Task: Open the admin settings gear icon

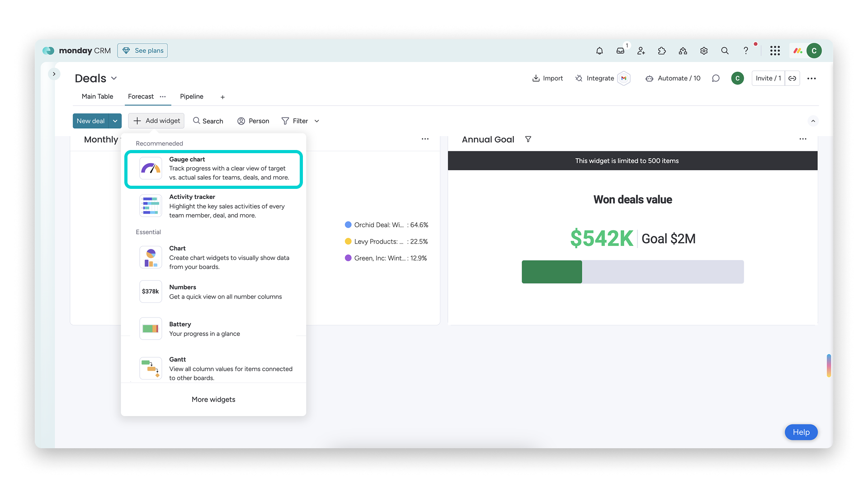Action: 704,51
